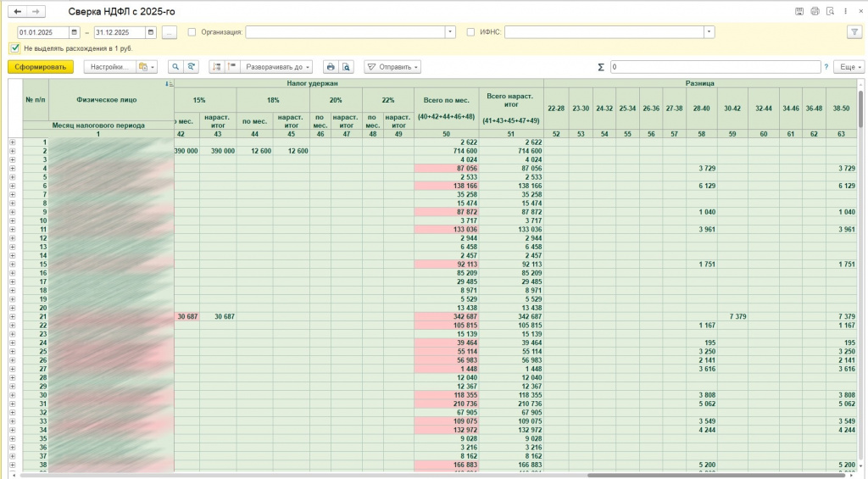Click the 'Настройки...' button

tap(108, 67)
